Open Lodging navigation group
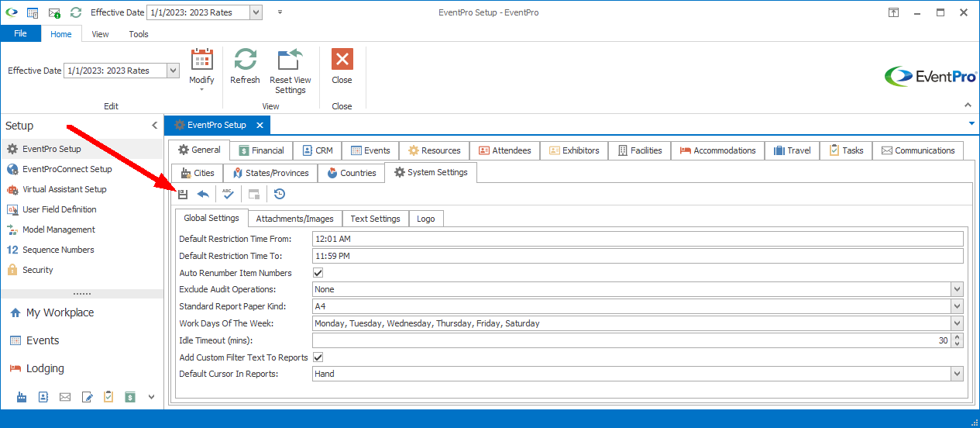Image resolution: width=980 pixels, height=428 pixels. coord(82,368)
